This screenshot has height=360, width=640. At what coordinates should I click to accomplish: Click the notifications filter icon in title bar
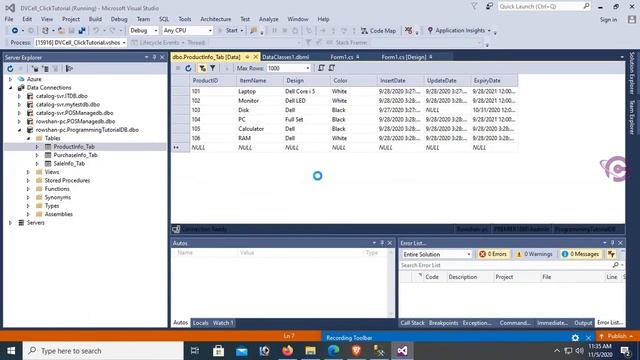[x=474, y=6]
